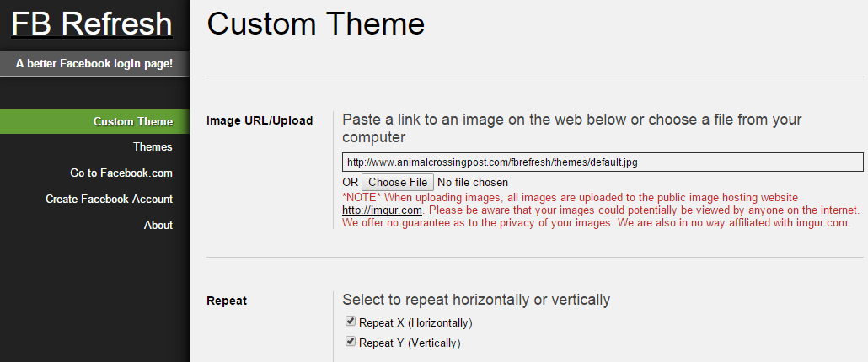Click the Choose File button

(x=398, y=183)
